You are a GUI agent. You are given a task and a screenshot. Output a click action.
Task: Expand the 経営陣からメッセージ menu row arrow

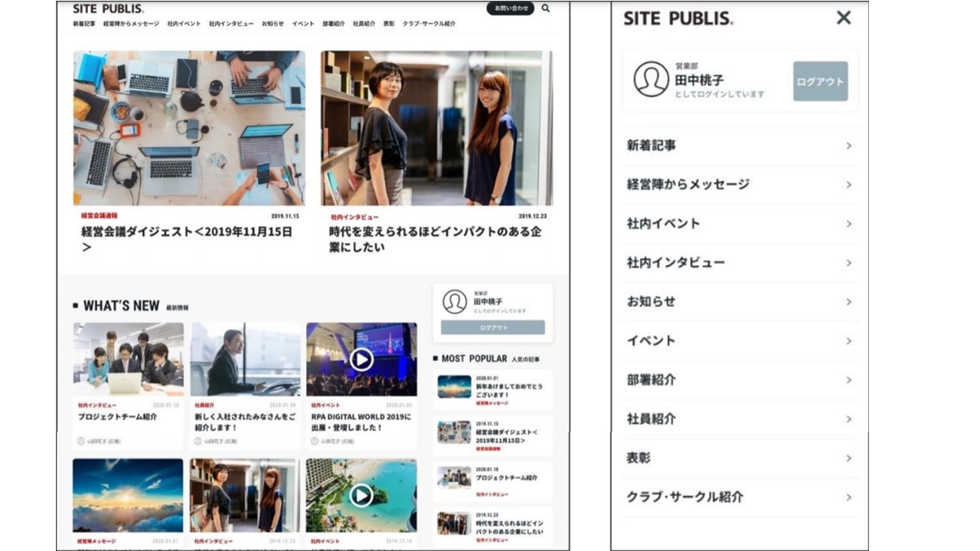[848, 184]
